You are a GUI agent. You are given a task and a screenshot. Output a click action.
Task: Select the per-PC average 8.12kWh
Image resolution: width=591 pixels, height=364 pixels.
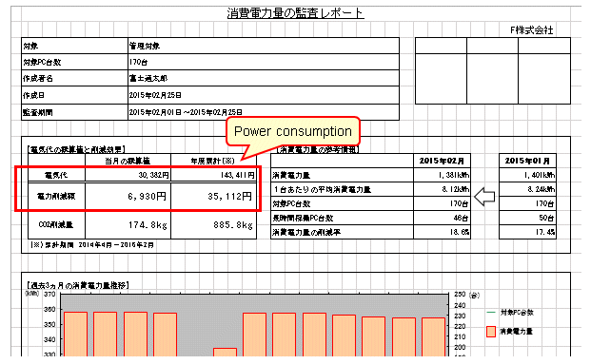pos(456,189)
